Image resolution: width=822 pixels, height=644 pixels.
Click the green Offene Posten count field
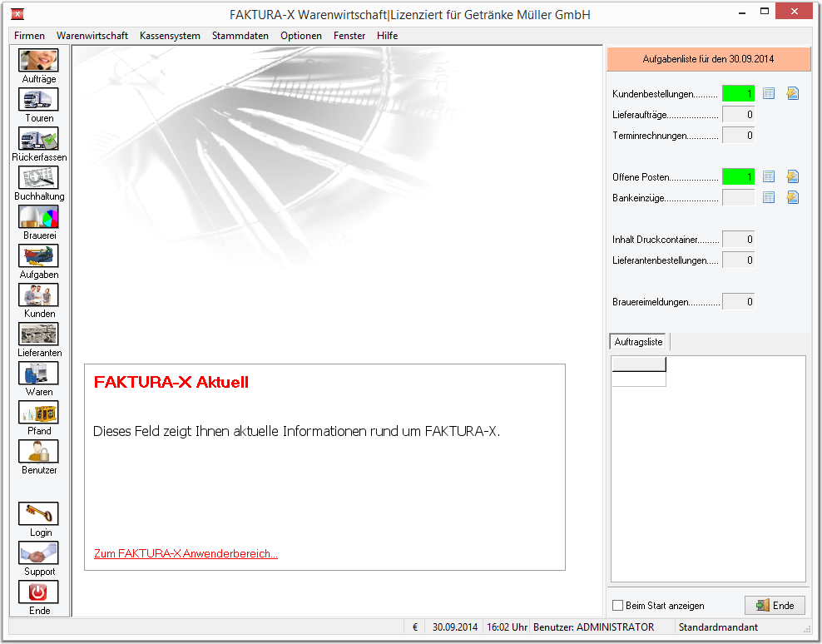coord(738,176)
